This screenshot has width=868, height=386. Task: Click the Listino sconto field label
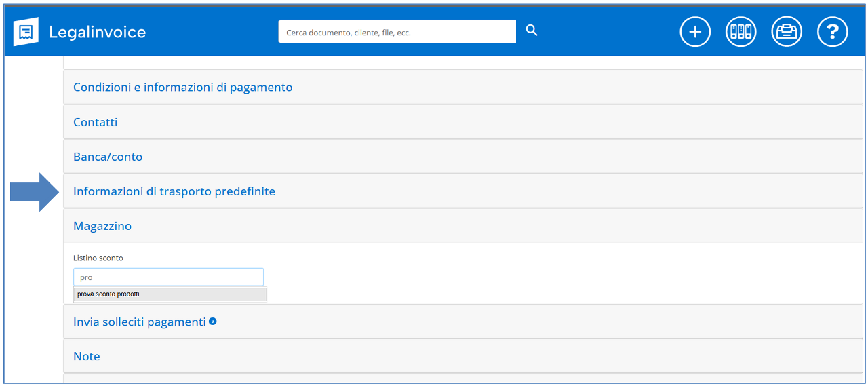pos(98,258)
